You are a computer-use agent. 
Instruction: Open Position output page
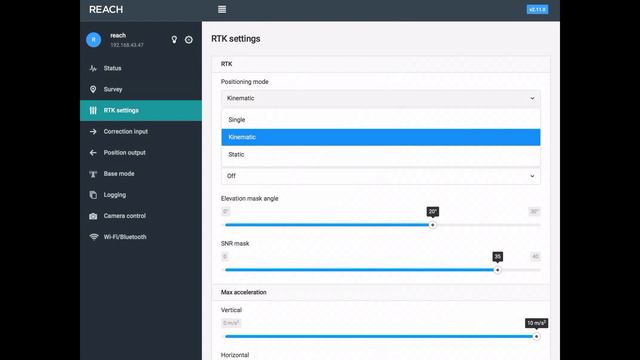(141, 153)
